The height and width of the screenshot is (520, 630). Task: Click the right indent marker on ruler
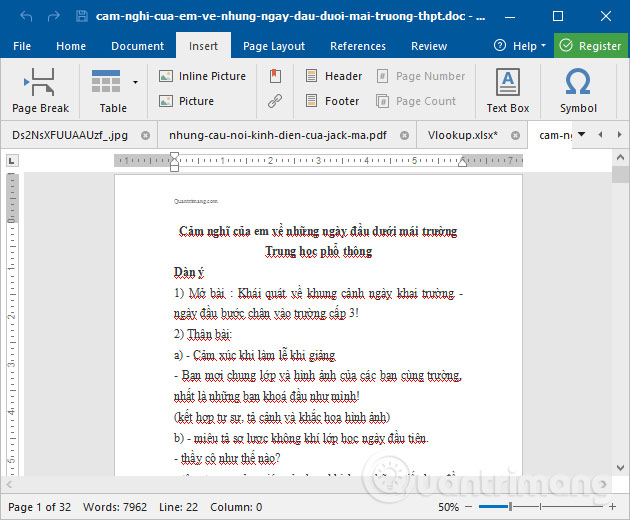click(462, 162)
